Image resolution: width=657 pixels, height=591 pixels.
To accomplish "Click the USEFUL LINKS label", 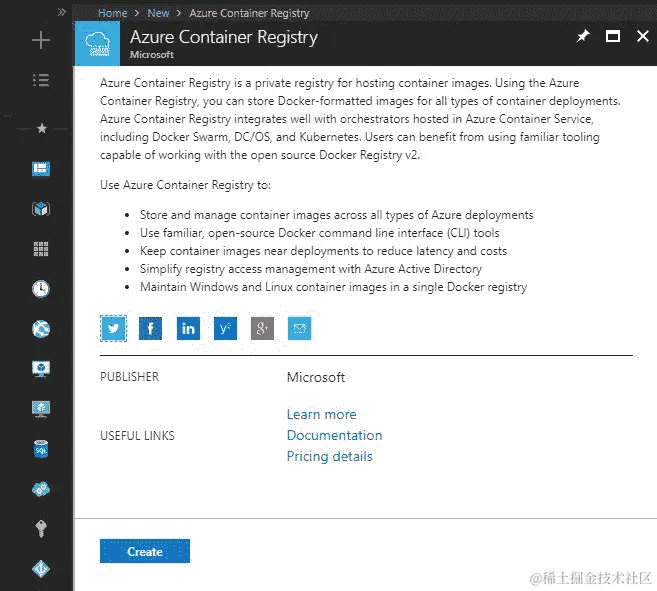I will 137,435.
